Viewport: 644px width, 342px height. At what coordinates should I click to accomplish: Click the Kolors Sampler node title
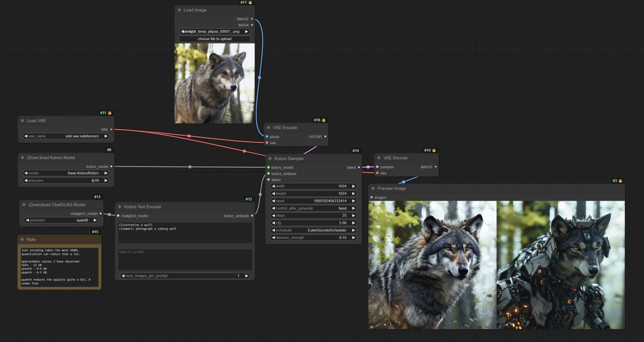289,159
